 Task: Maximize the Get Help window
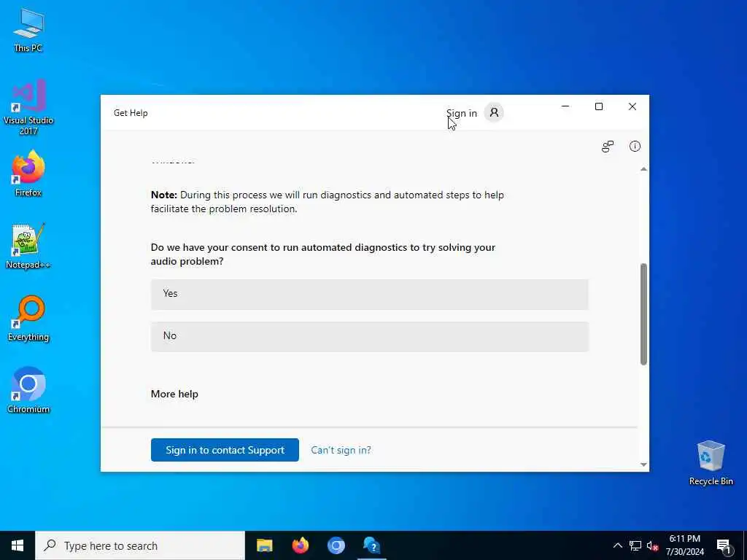pos(599,106)
